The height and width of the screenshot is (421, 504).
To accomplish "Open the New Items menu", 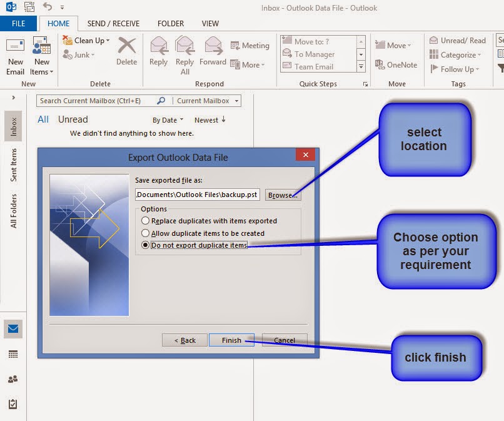I will click(42, 57).
